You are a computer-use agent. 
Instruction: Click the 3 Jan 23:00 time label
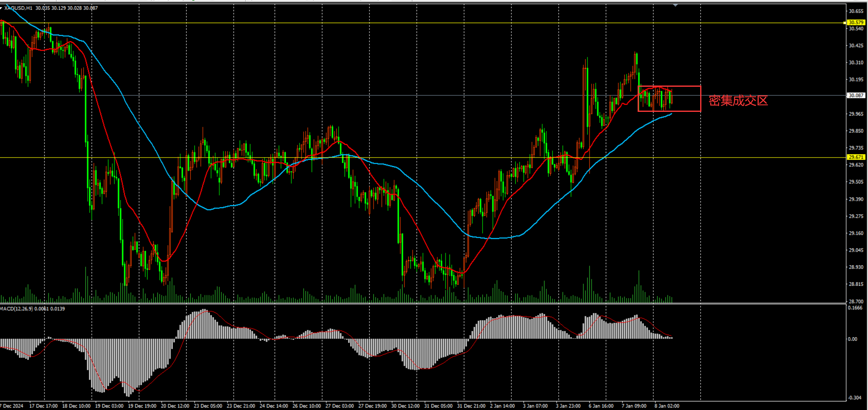(x=569, y=406)
